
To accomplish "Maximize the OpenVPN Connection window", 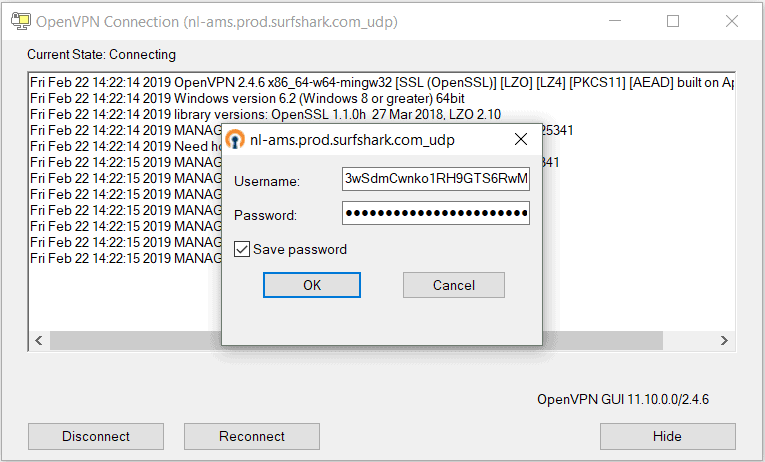I will point(673,21).
